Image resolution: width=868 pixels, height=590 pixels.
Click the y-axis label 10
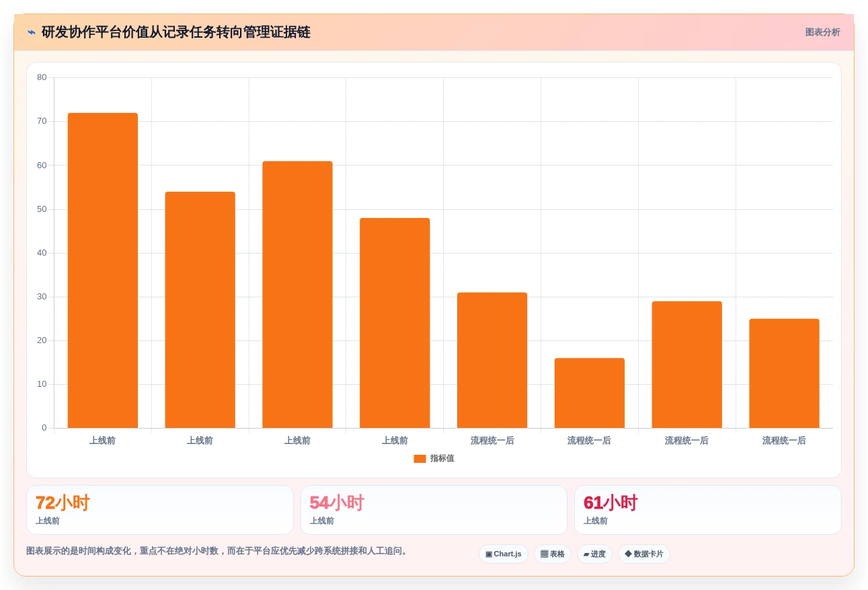[42, 384]
